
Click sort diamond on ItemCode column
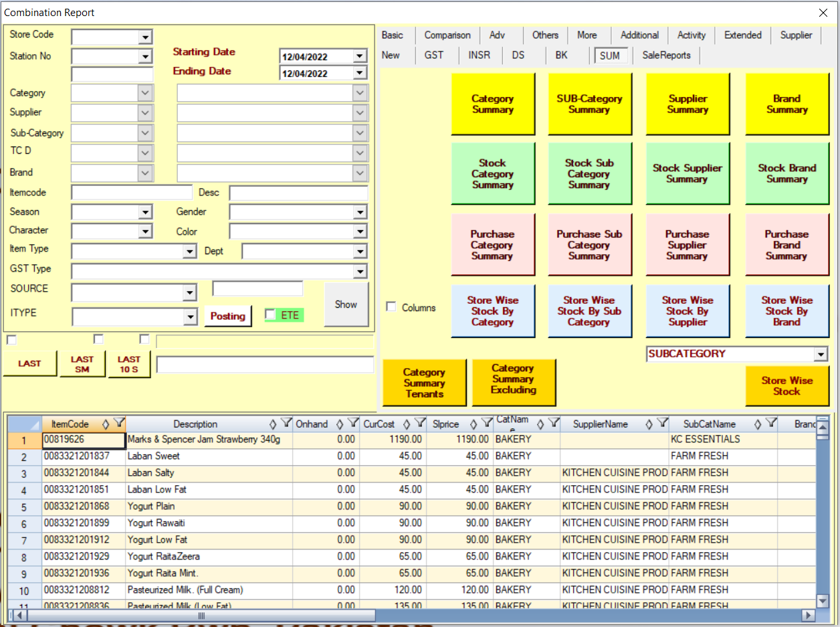(105, 424)
